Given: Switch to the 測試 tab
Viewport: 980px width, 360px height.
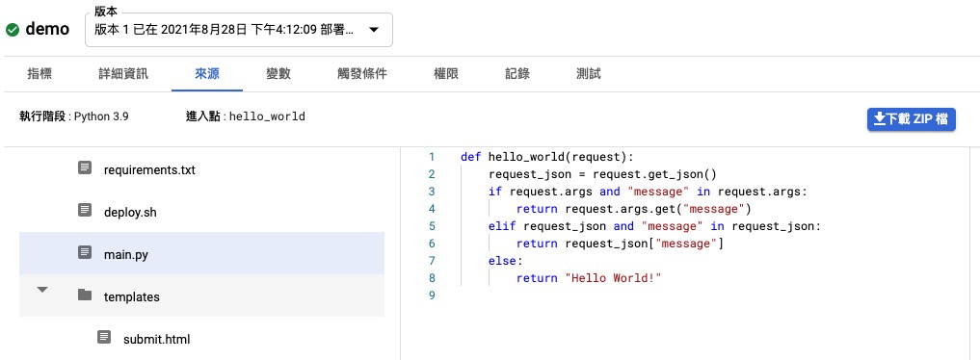Looking at the screenshot, I should click(589, 73).
